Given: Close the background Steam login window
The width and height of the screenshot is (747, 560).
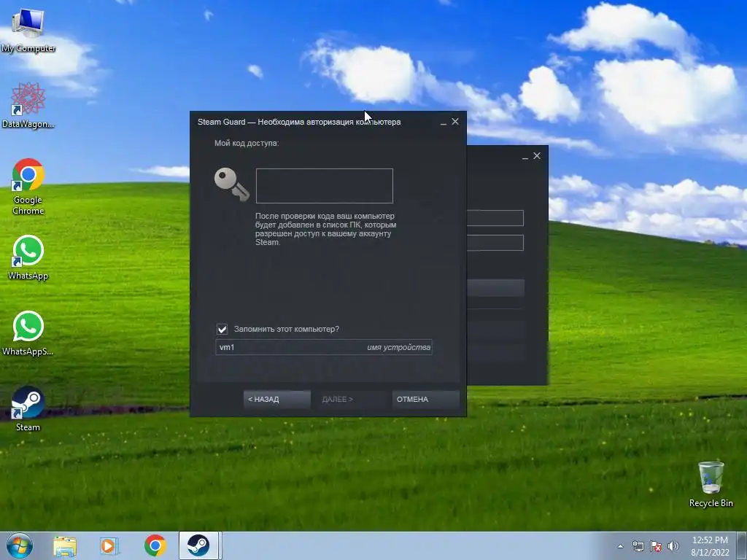Looking at the screenshot, I should click(537, 156).
